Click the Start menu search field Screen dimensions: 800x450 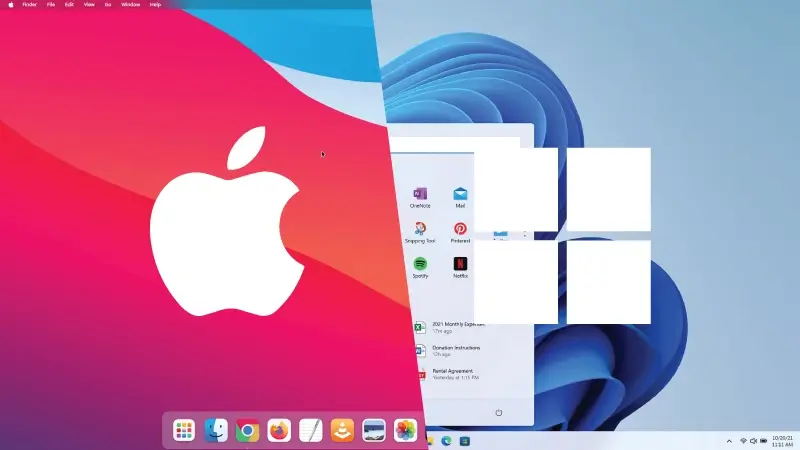click(x=455, y=144)
